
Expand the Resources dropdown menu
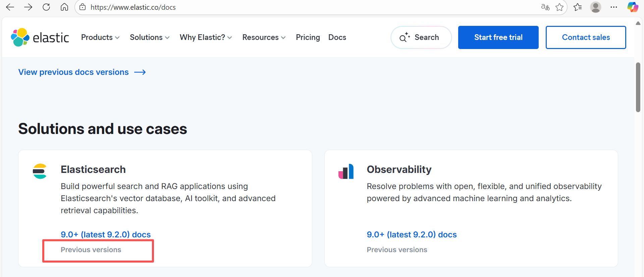[264, 37]
